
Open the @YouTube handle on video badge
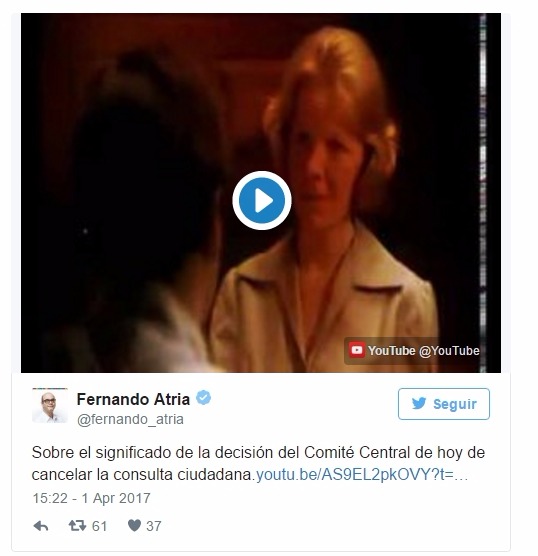tap(449, 351)
